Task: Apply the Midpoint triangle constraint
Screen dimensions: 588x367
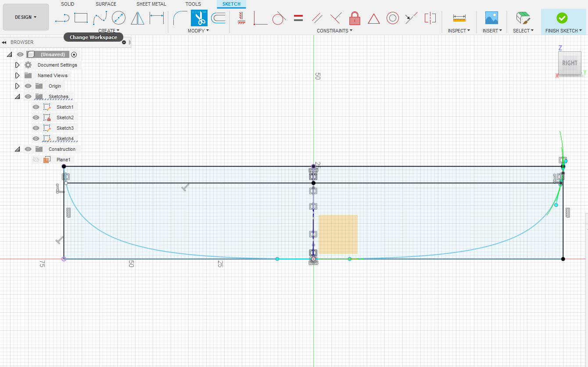Action: tap(373, 18)
